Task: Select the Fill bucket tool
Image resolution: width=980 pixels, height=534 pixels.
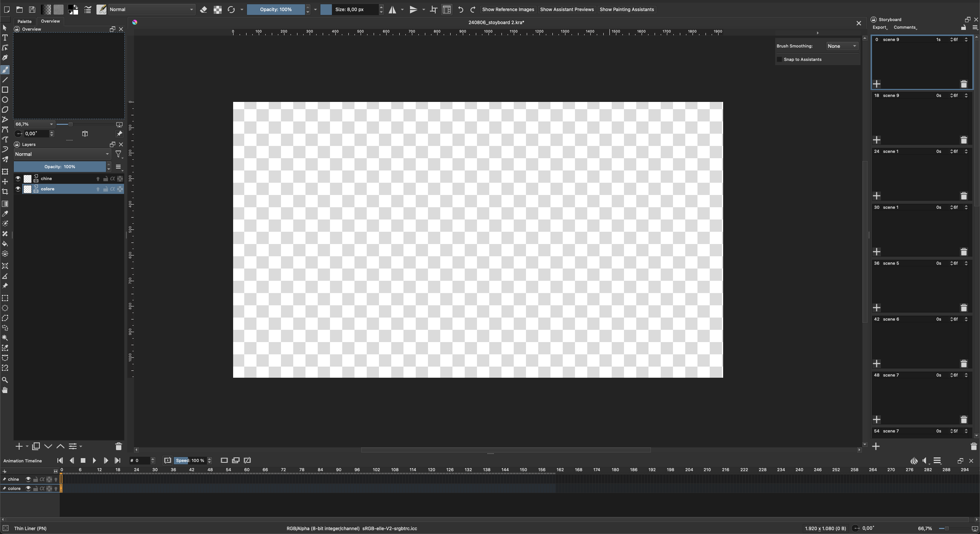Action: (x=5, y=244)
